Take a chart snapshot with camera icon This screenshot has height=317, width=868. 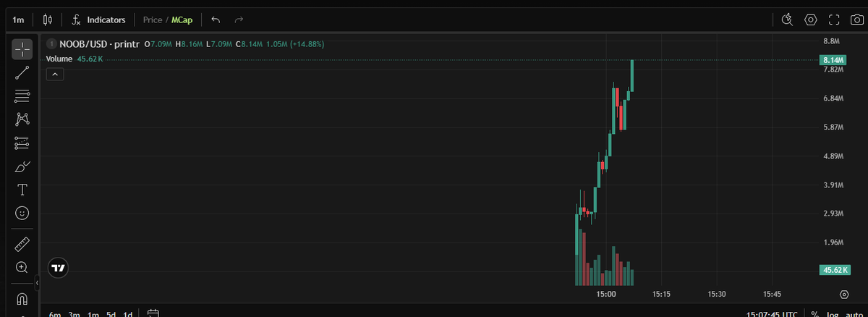(856, 20)
